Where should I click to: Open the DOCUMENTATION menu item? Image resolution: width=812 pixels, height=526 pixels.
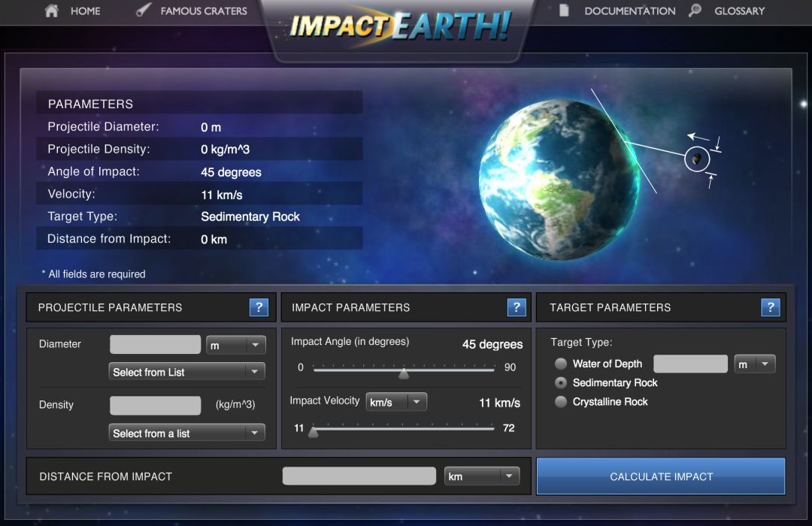tap(630, 11)
